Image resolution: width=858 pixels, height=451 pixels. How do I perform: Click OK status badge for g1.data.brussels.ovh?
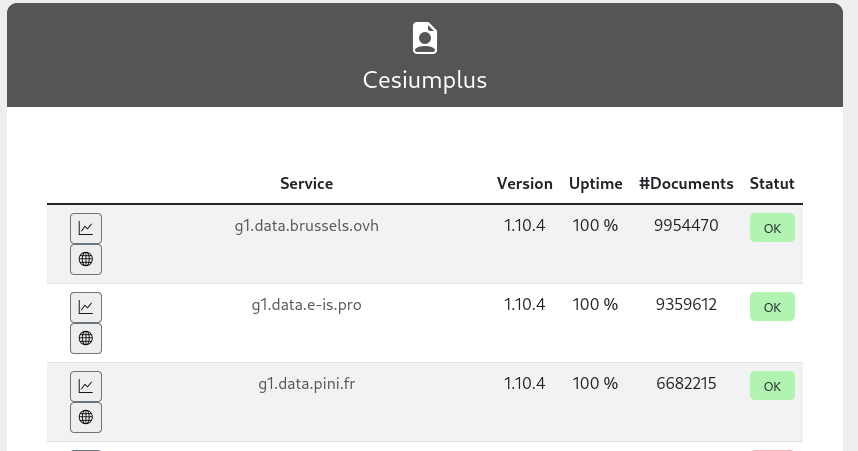pos(772,228)
